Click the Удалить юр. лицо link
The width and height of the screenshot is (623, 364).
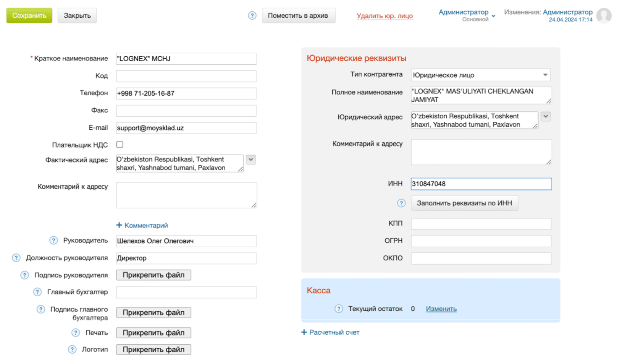pyautogui.click(x=384, y=16)
